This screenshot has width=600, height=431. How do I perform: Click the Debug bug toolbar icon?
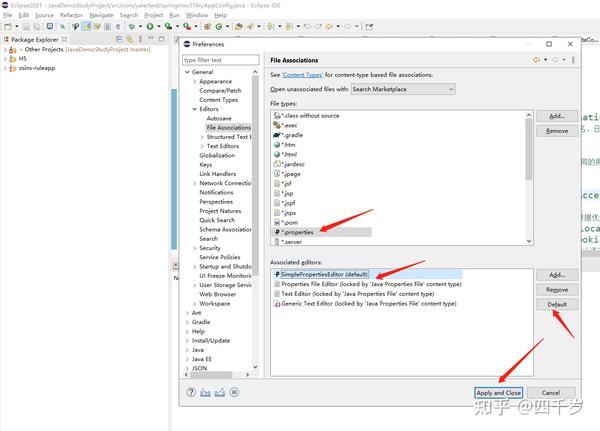point(131,26)
